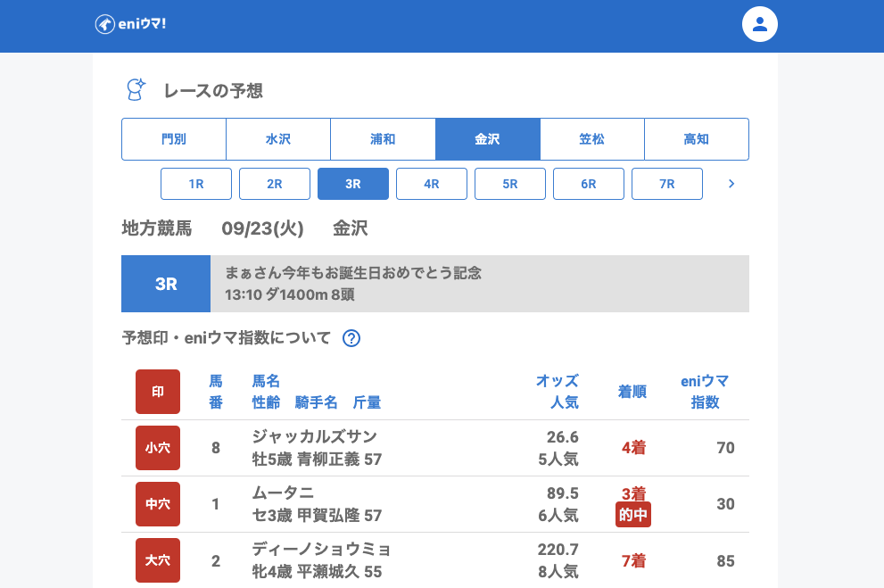Choose race 4R
884x588 pixels.
coord(432,184)
